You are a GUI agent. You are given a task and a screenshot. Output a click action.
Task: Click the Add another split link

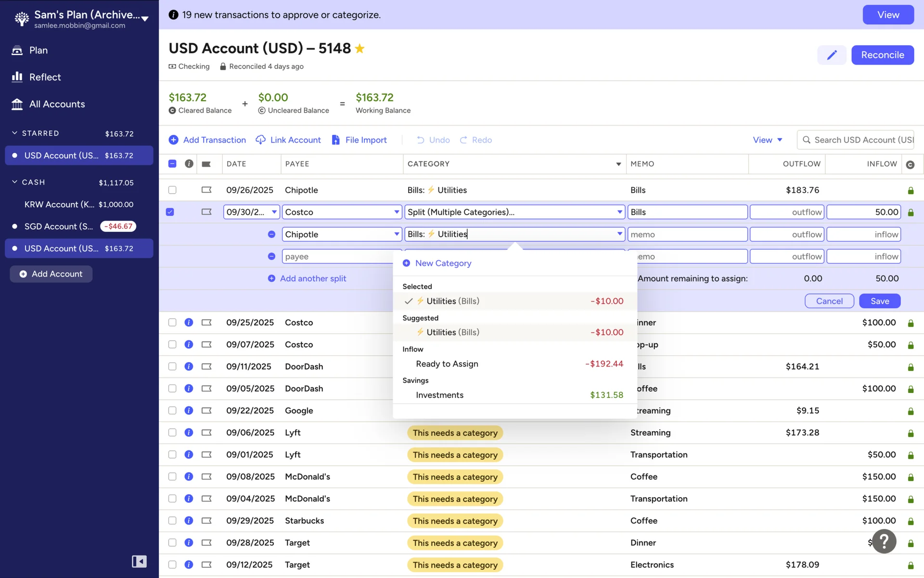[313, 278]
